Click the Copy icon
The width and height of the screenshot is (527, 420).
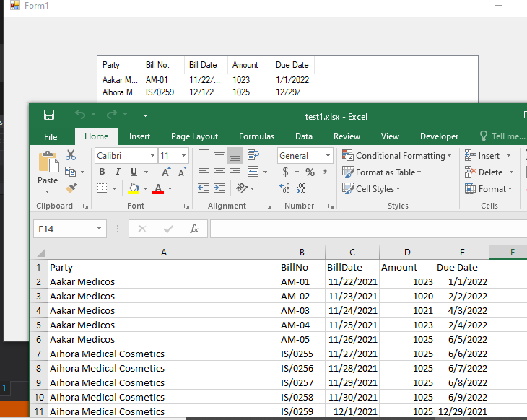pyautogui.click(x=70, y=172)
